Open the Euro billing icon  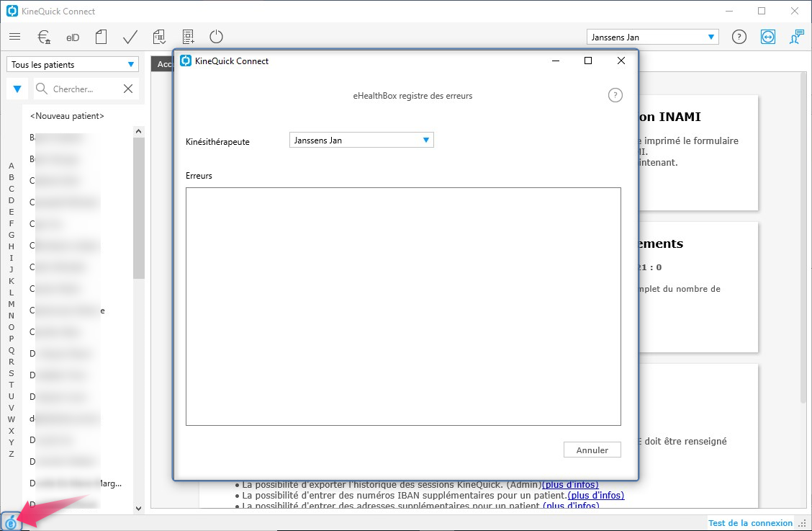coord(44,37)
